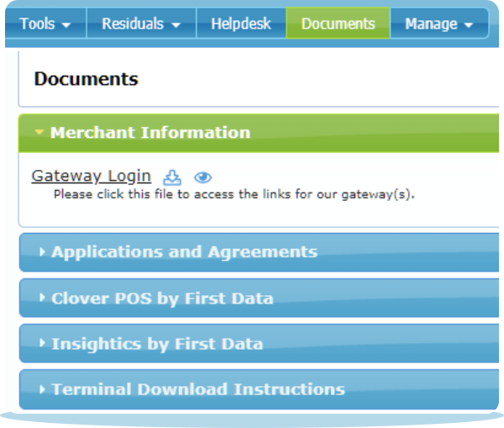
Task: Click the triangle icon before Clover POS
Action: pyautogui.click(x=42, y=299)
